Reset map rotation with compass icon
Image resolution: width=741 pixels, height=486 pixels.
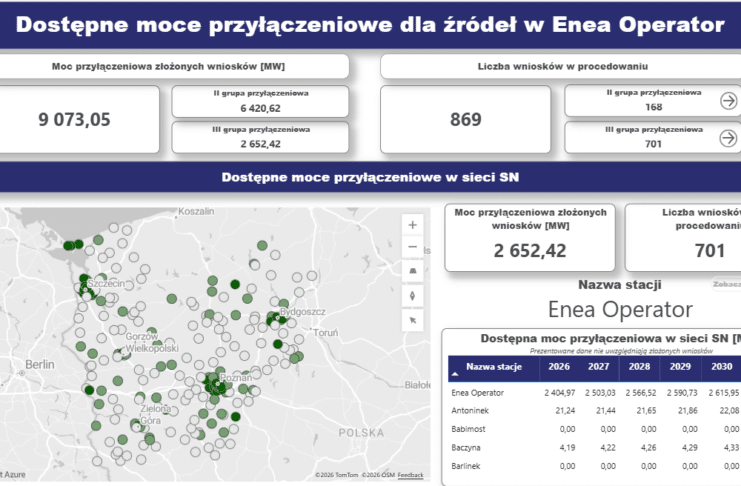(x=413, y=296)
